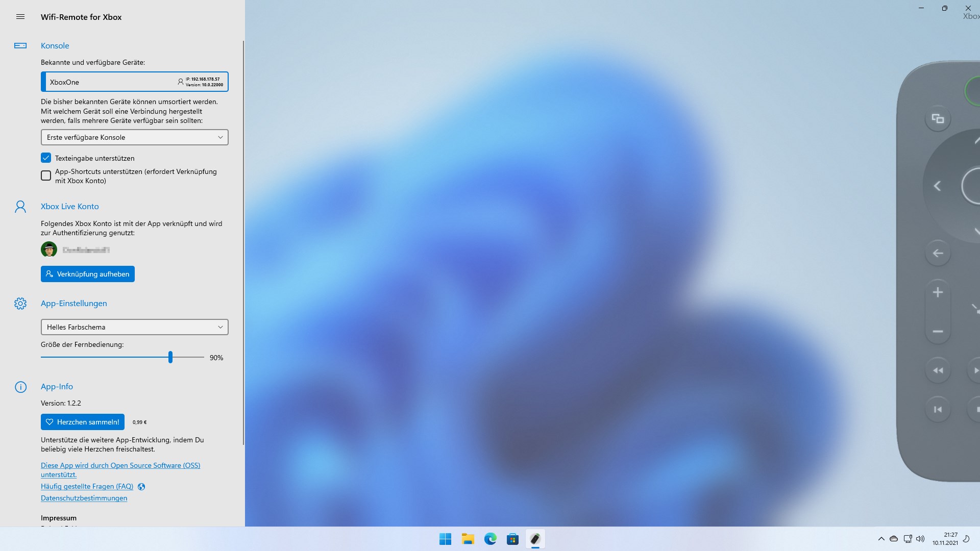Open the hamburger navigation menu
Screen dimensions: 980x551
[20, 17]
